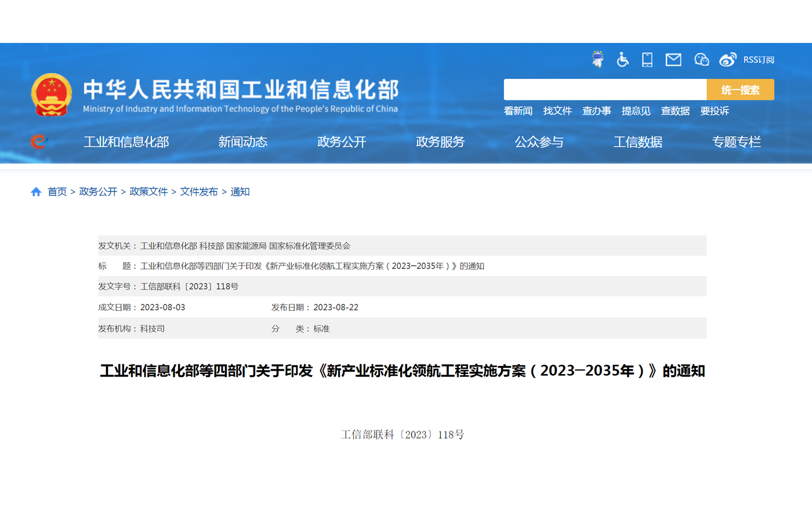Click the 成文日期 2023-08-03 value
The image size is (812, 522).
pyautogui.click(x=162, y=307)
